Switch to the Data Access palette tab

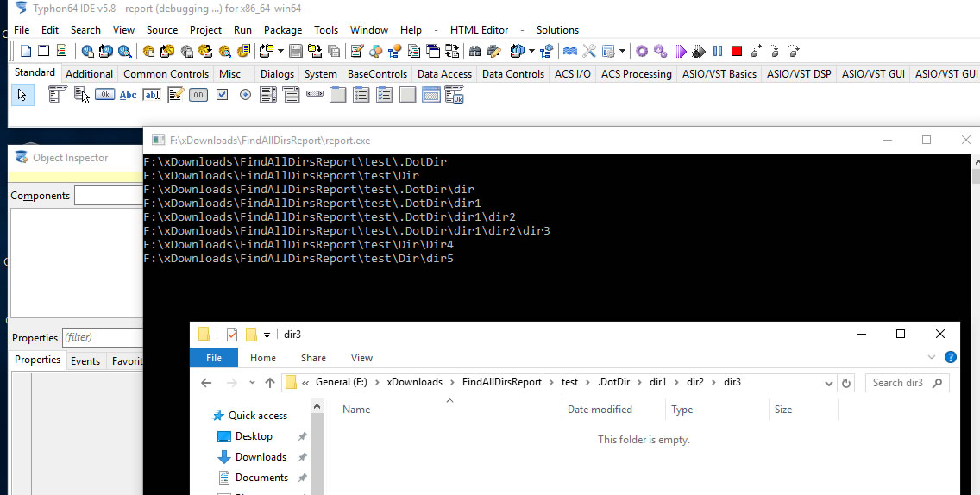(x=444, y=74)
